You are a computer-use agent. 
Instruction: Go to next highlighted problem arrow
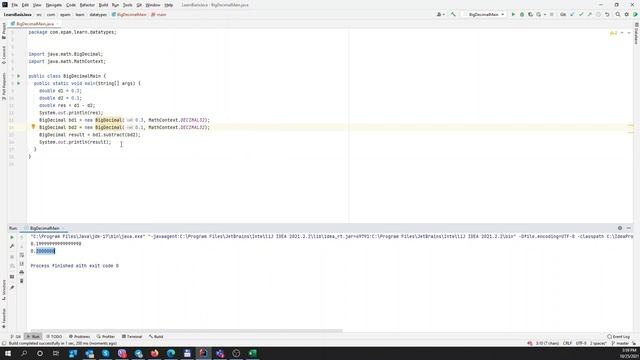(x=629, y=33)
